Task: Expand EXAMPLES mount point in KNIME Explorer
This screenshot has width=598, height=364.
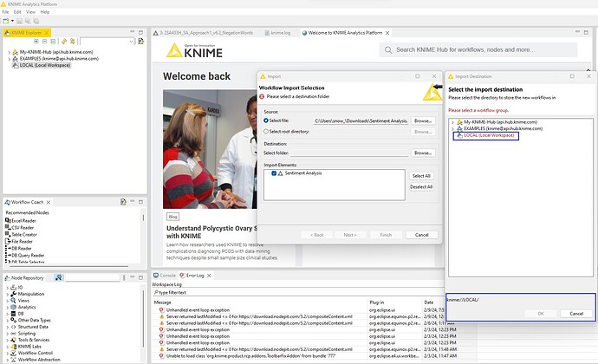Action: (x=10, y=59)
